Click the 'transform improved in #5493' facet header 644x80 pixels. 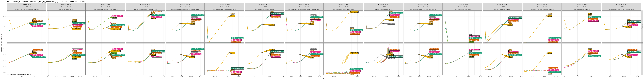[264, 9]
